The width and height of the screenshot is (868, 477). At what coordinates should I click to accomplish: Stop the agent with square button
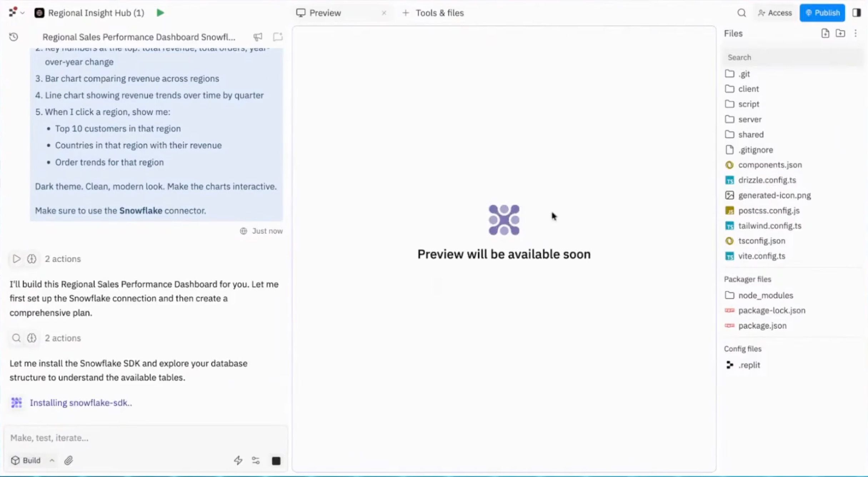tap(276, 461)
